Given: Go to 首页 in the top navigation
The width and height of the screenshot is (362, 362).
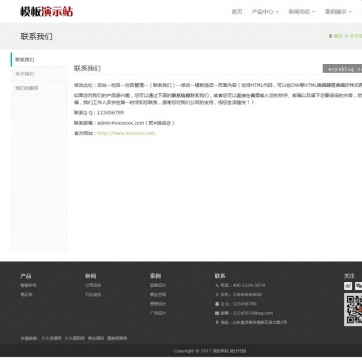Looking at the screenshot, I should click(x=237, y=12).
